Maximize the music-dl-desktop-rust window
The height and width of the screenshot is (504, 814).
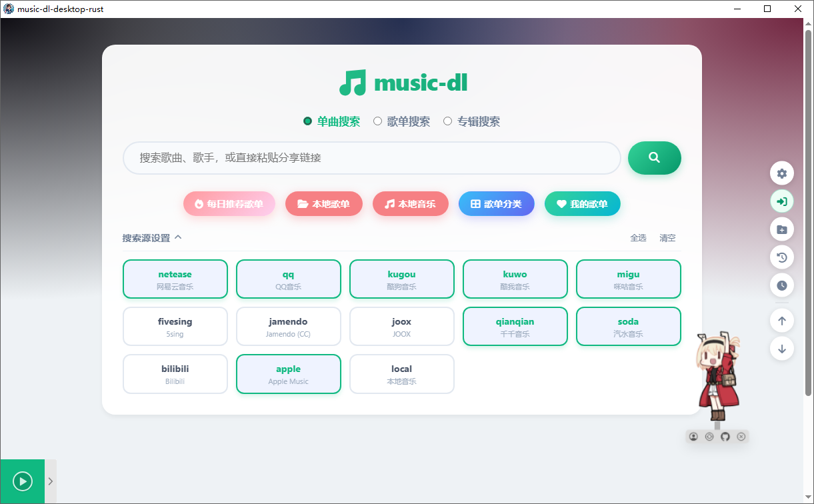pos(767,9)
